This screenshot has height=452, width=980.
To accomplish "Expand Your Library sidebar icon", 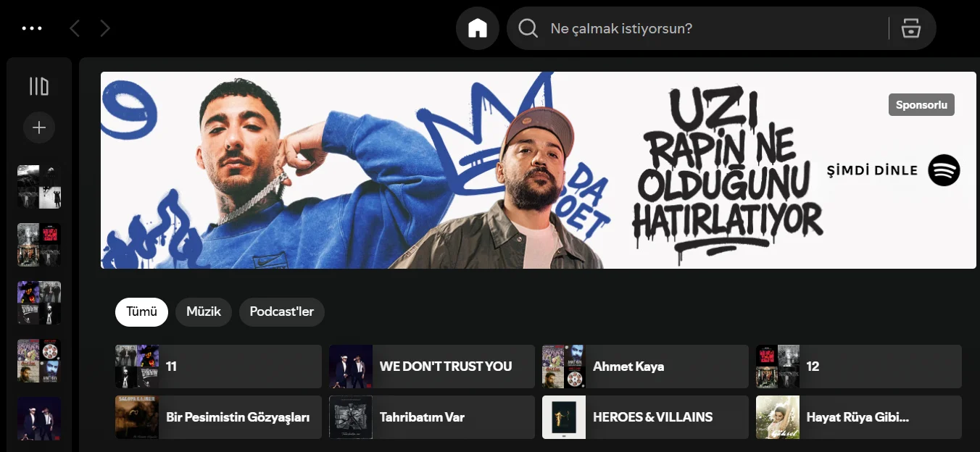I will [x=39, y=87].
